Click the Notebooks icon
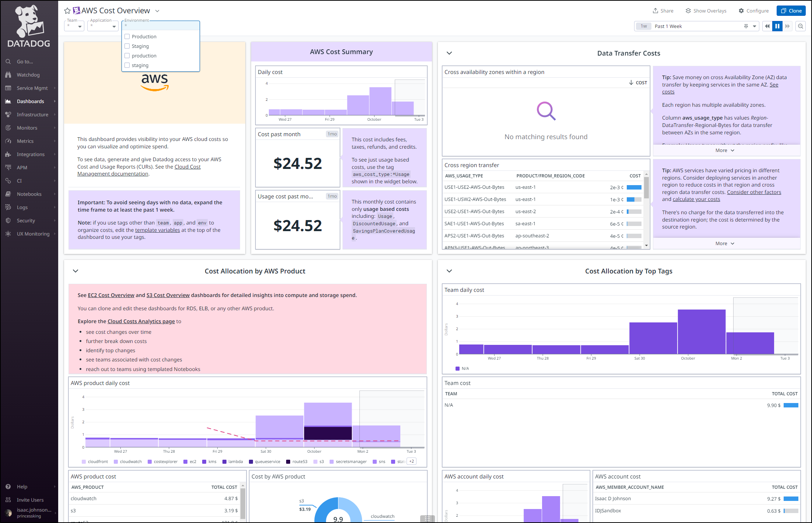812x523 pixels. (8, 194)
